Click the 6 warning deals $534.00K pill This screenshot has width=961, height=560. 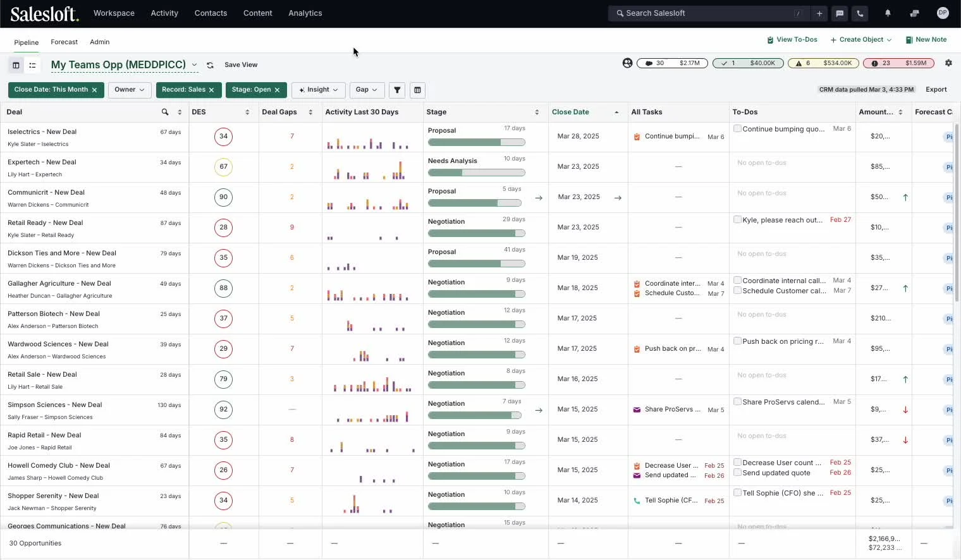(x=824, y=63)
